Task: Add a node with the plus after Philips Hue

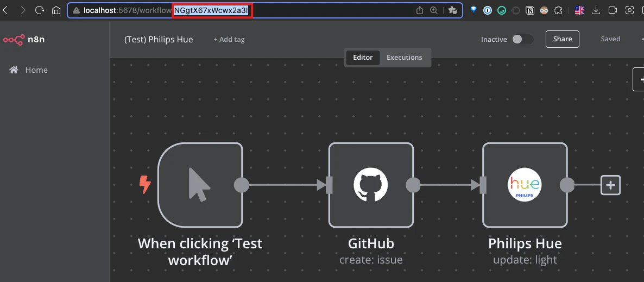Action: pyautogui.click(x=610, y=185)
